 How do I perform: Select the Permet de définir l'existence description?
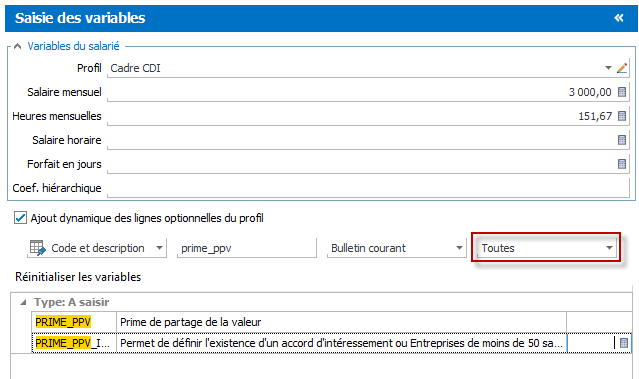tap(341, 343)
